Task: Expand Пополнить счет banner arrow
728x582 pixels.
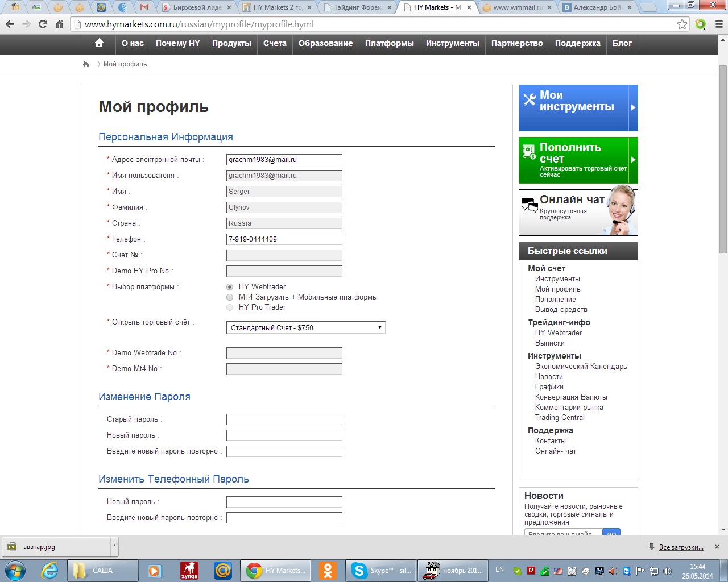Action: coord(633,160)
